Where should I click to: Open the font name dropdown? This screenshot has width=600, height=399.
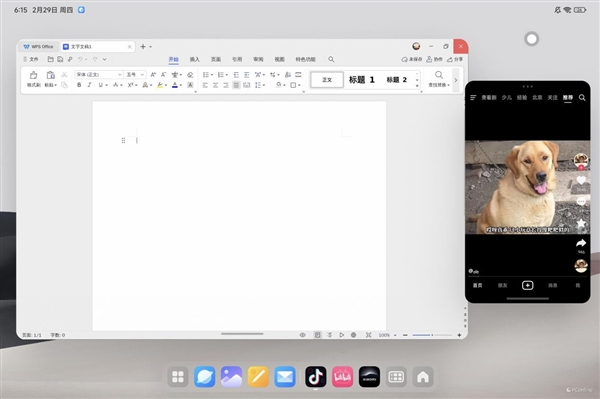[99, 75]
